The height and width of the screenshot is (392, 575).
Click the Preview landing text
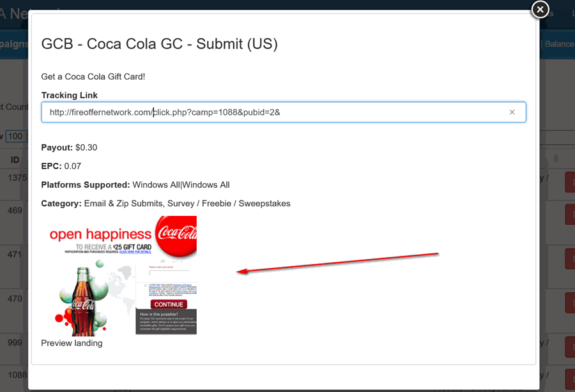pos(72,343)
